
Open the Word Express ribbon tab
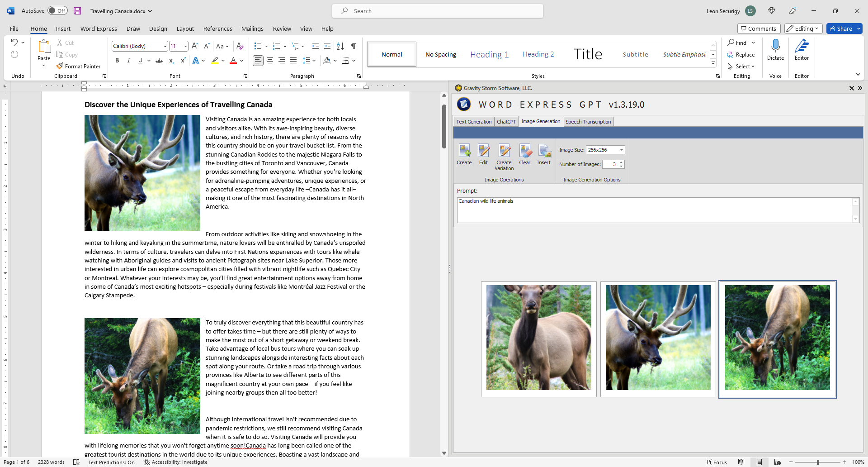99,29
